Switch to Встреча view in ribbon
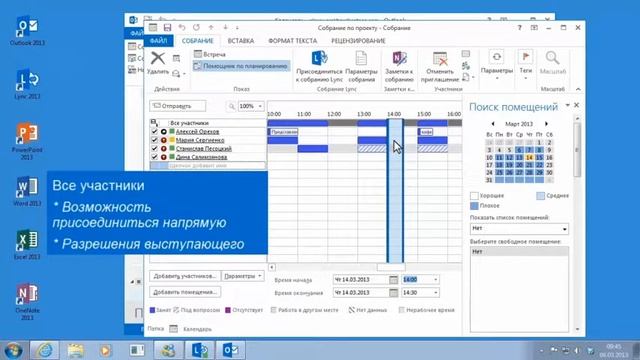 pyautogui.click(x=210, y=54)
